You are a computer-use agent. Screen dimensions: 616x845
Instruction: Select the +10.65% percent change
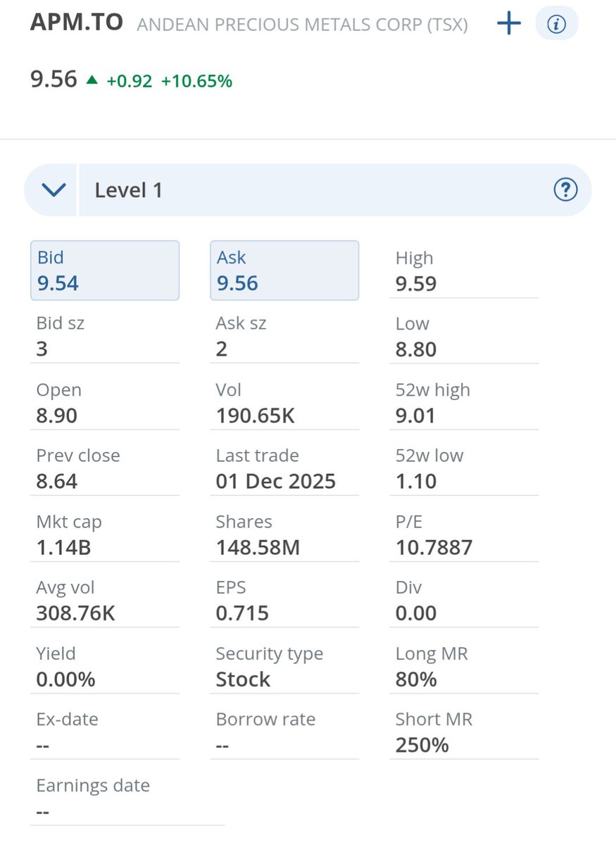click(196, 81)
